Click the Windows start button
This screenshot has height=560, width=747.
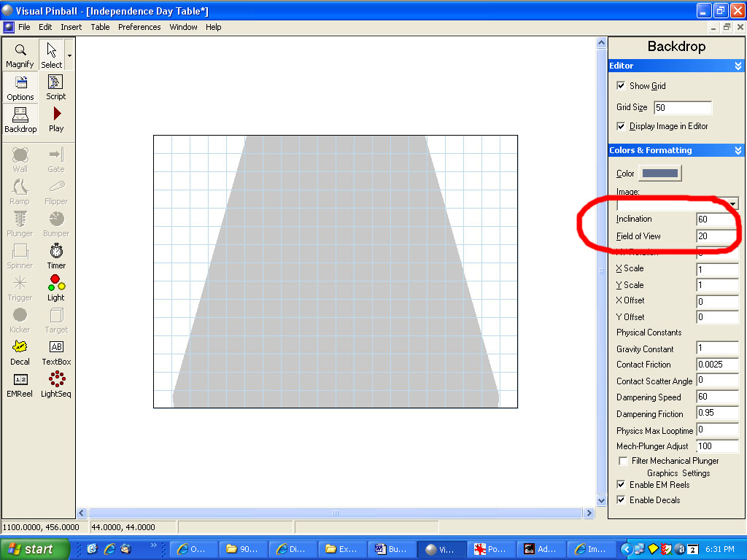[34, 549]
